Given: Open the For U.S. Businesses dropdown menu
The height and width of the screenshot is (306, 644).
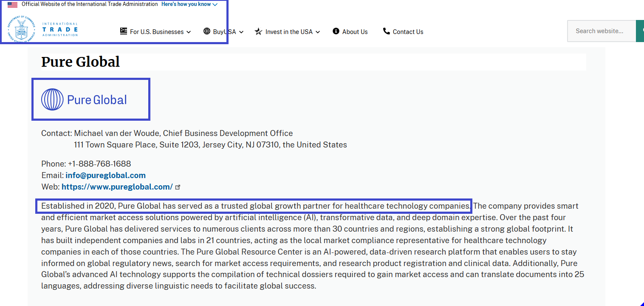Looking at the screenshot, I should click(155, 31).
